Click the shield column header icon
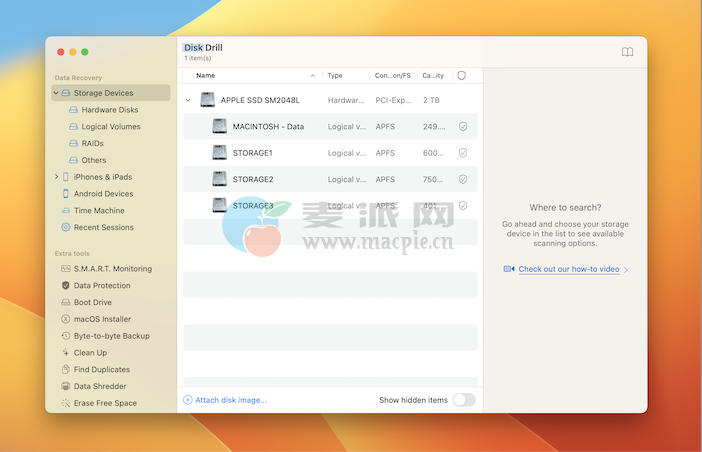 [462, 75]
